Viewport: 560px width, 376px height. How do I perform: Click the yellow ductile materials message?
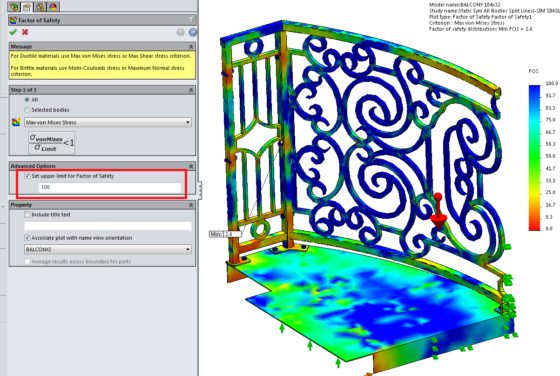pos(102,65)
